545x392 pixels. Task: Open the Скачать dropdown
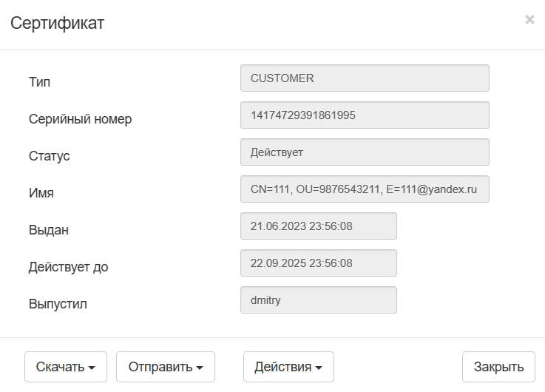tap(66, 367)
